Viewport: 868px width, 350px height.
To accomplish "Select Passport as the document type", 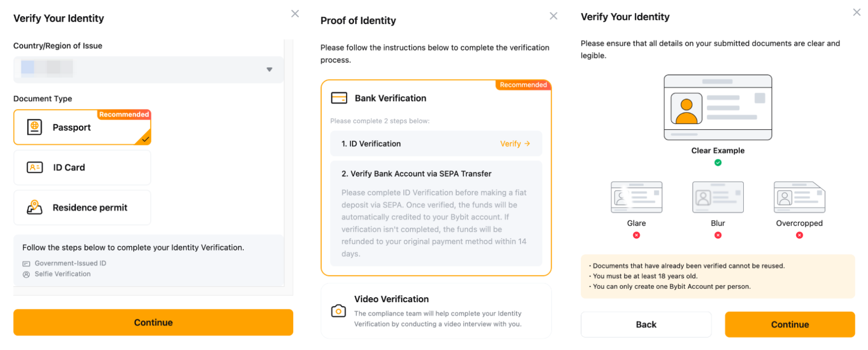I will [82, 128].
